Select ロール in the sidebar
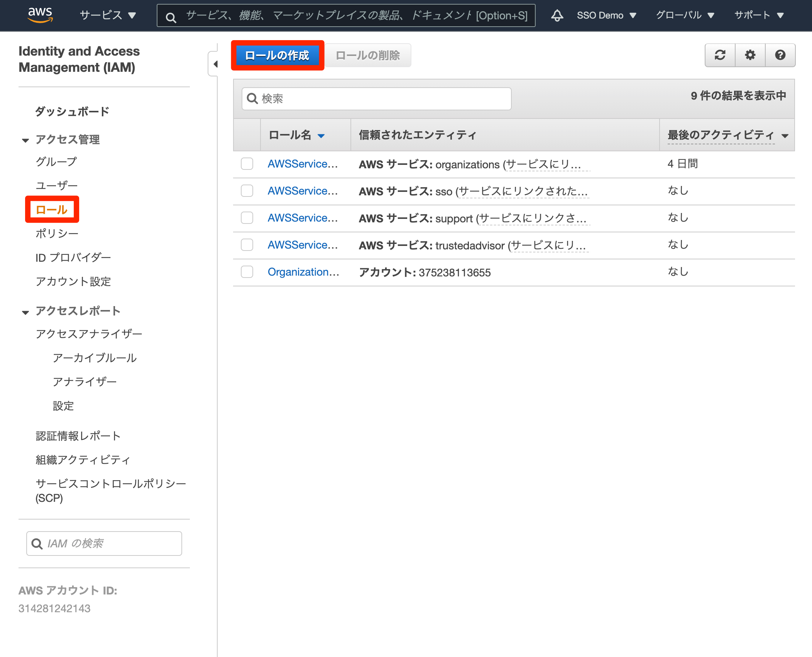 52,210
